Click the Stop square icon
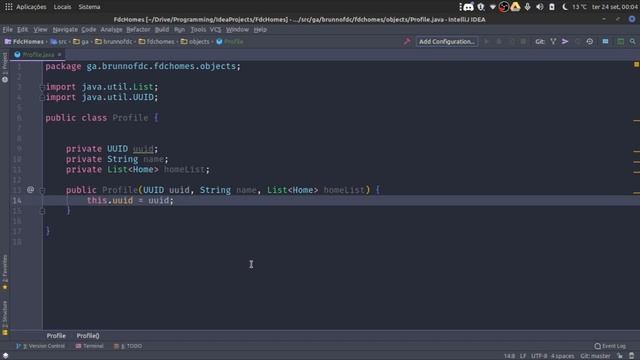Screen dimensions: 640x360 [x=523, y=42]
